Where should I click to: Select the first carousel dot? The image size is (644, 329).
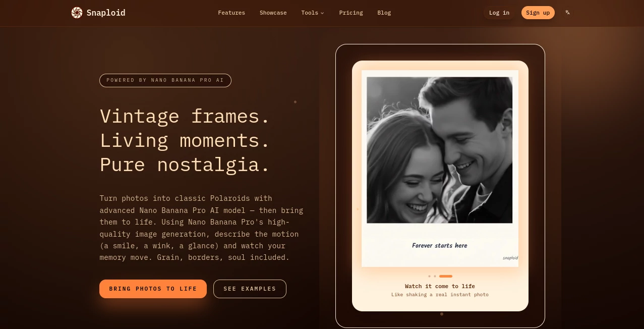point(429,276)
